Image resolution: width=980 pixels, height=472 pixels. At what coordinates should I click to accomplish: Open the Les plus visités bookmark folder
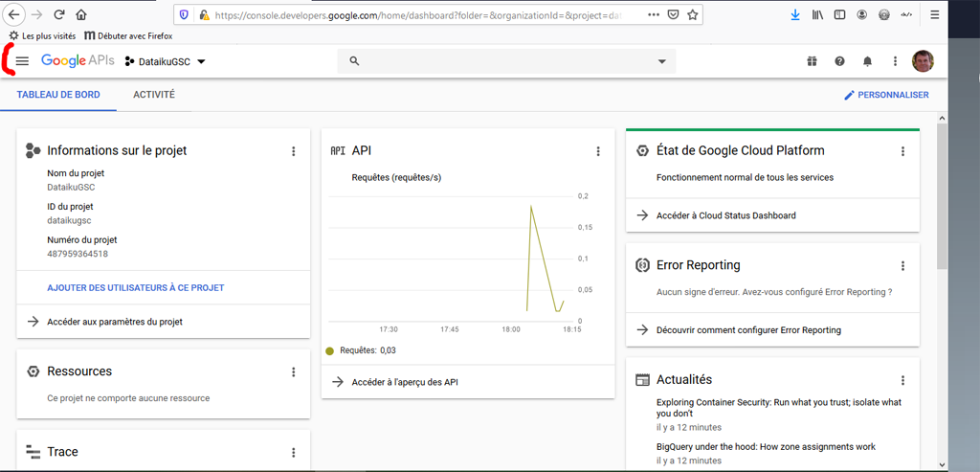(42, 35)
